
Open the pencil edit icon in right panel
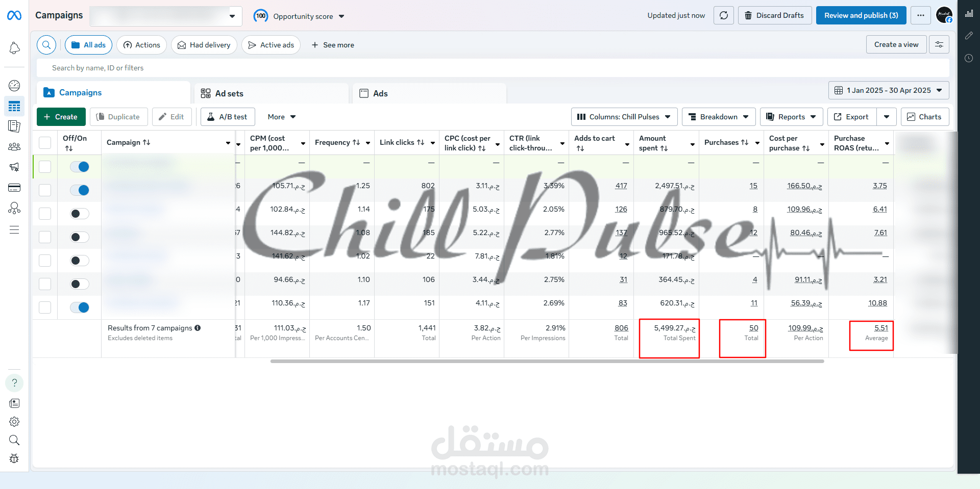click(969, 36)
